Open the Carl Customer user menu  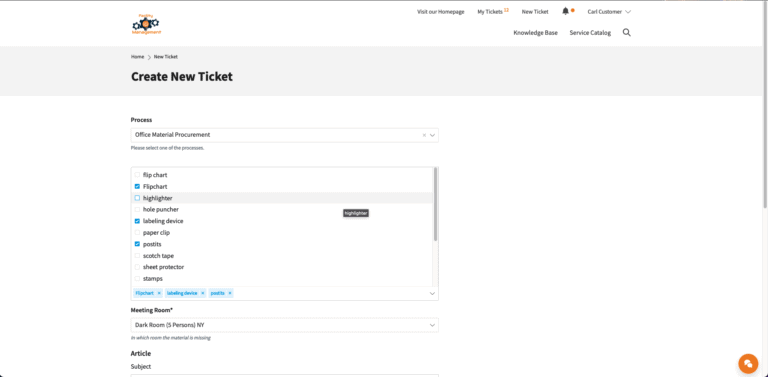tap(609, 12)
